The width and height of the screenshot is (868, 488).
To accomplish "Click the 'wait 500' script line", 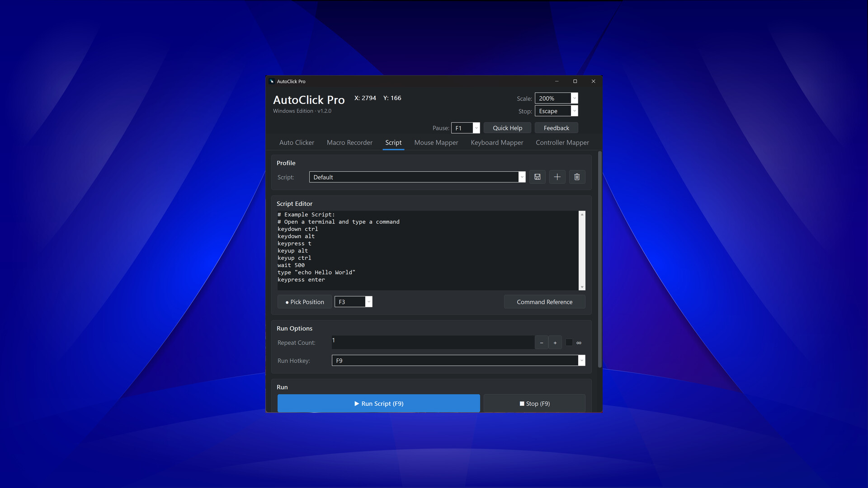I will (291, 265).
